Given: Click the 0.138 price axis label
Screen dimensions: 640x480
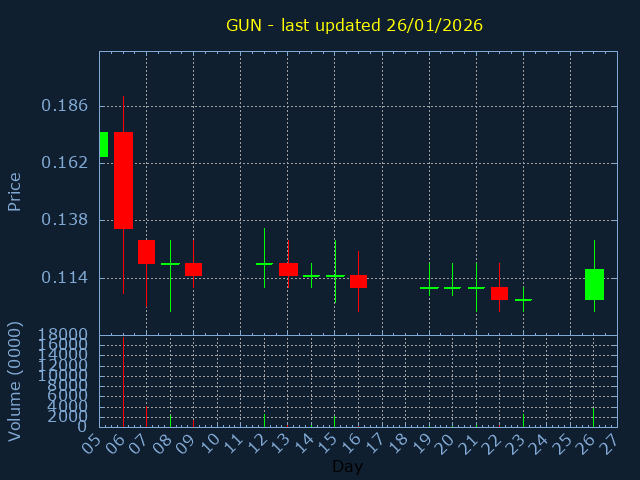Looking at the screenshot, I should coord(64,219).
